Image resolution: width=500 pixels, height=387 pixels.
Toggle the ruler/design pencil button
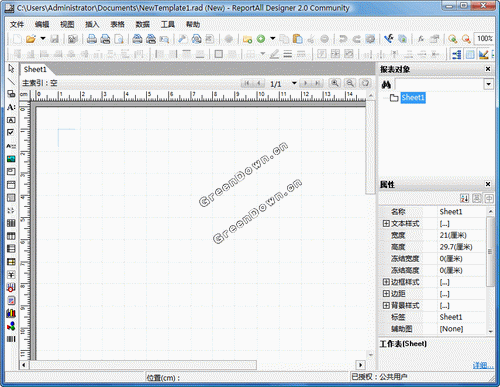483,54
